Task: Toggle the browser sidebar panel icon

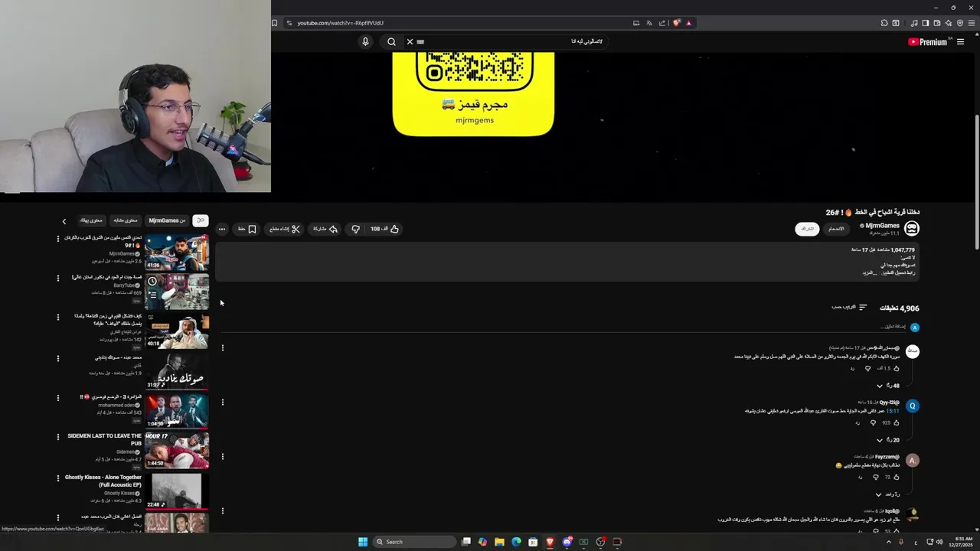Action: (925, 23)
